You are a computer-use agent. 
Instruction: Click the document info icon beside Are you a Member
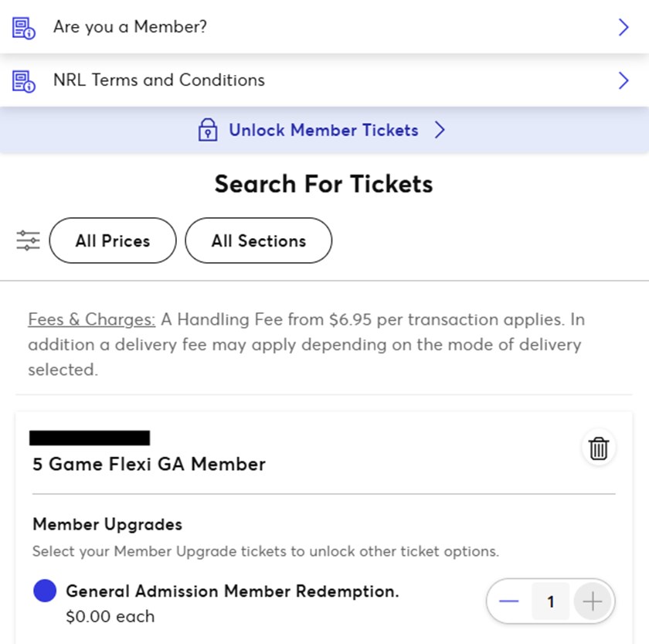tap(24, 28)
